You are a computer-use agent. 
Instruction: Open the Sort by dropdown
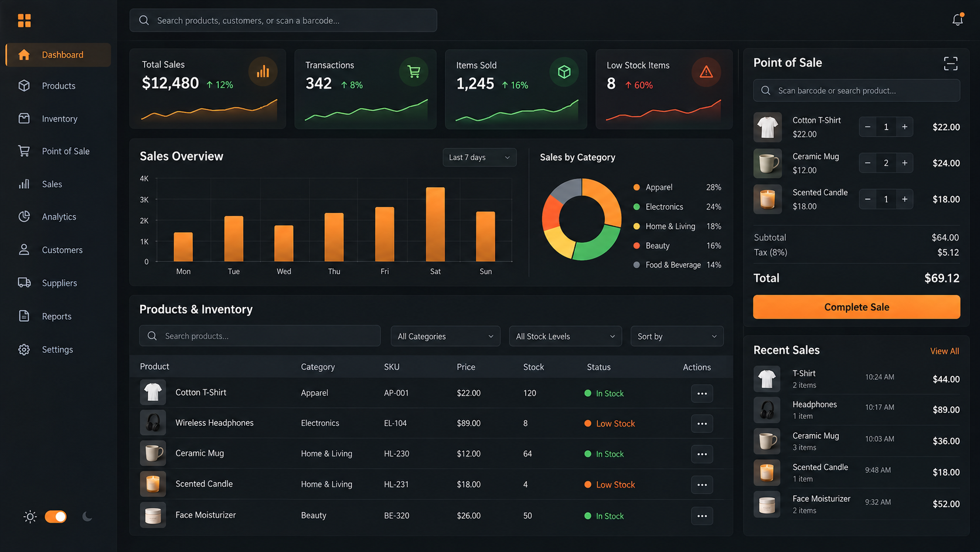click(x=677, y=336)
